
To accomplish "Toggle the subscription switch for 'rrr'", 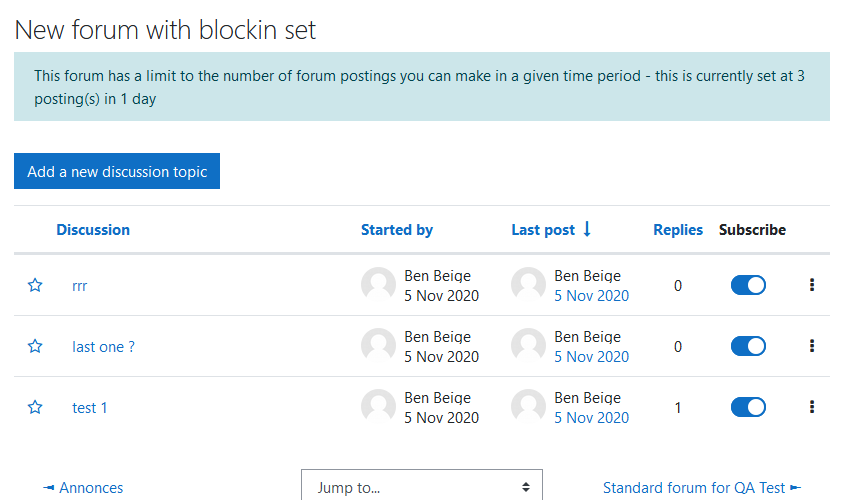I will click(x=748, y=285).
